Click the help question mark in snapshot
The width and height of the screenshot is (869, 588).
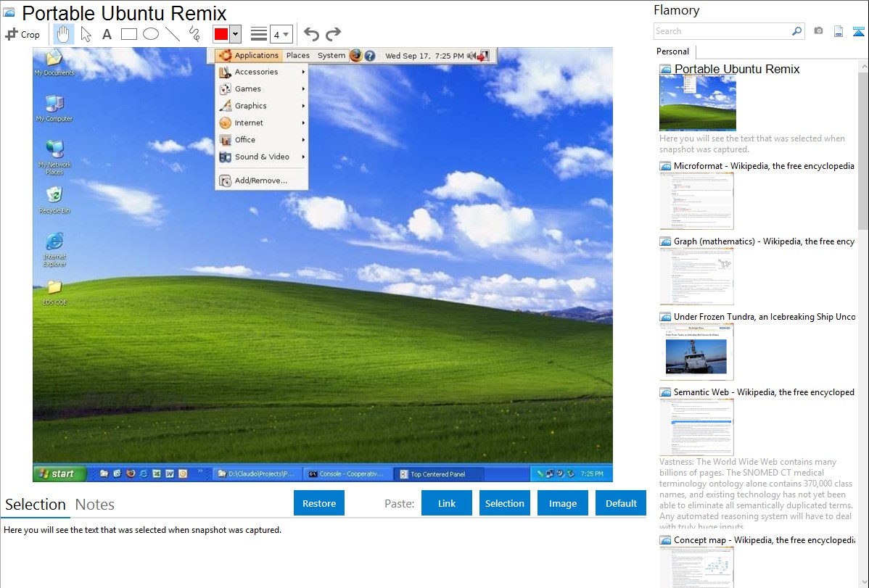tap(370, 55)
